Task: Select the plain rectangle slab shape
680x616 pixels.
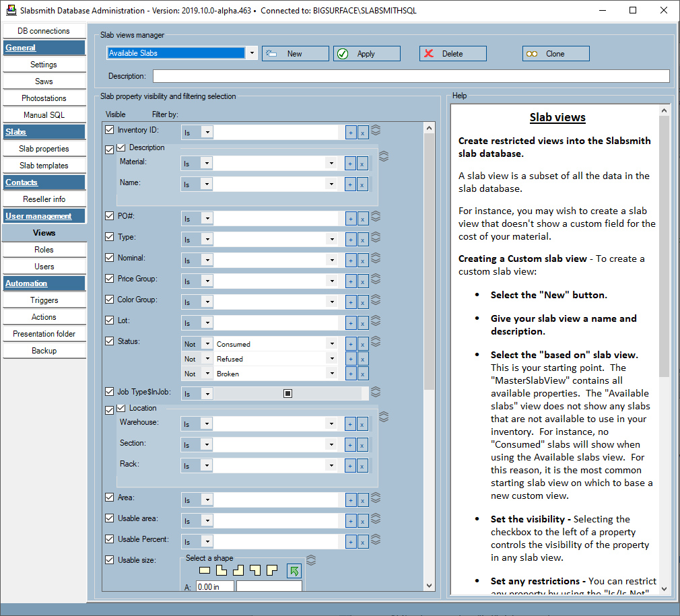Action: pos(204,570)
